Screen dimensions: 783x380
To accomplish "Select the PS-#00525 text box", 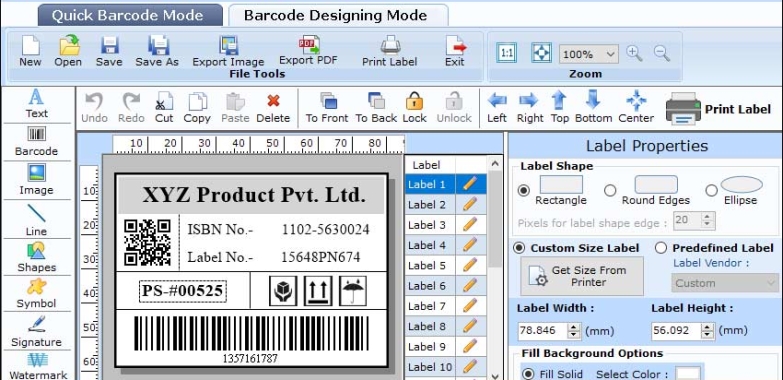I will click(x=183, y=291).
